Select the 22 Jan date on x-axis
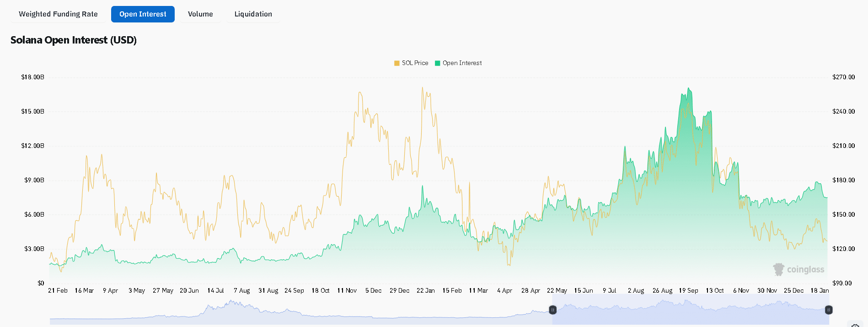 [x=425, y=291]
